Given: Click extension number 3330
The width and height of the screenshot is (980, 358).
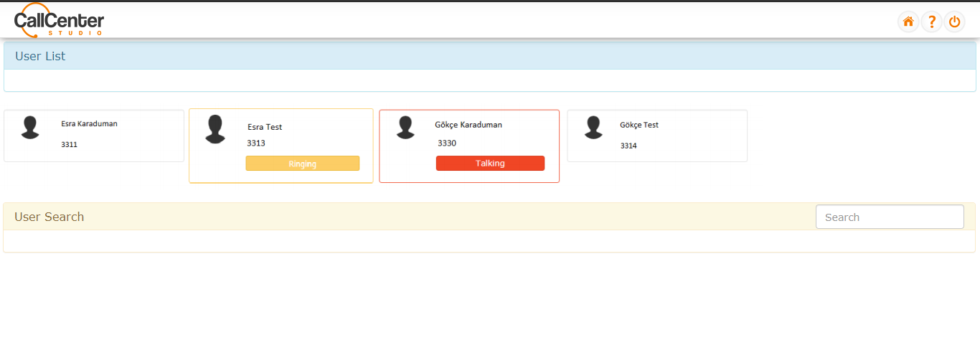Looking at the screenshot, I should click(x=447, y=143).
